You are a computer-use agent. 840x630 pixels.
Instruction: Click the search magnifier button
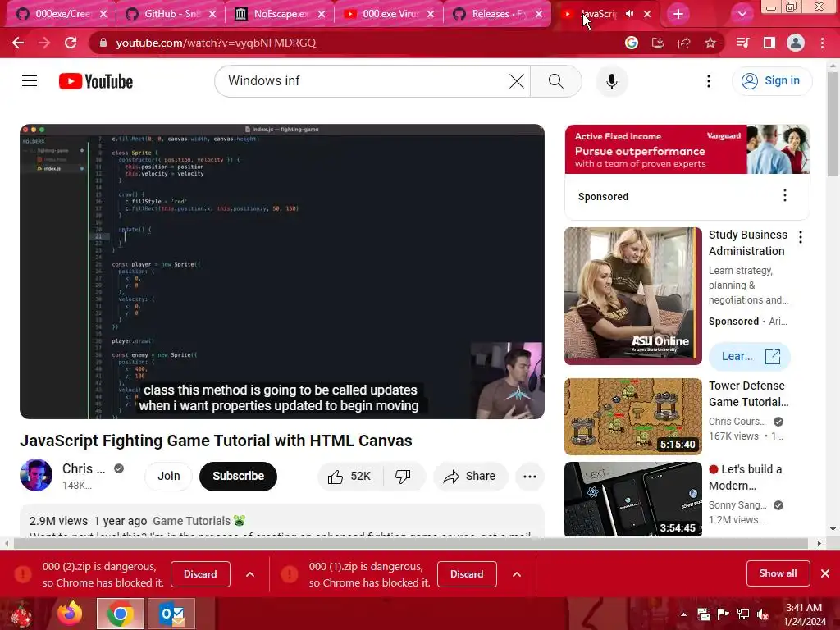[556, 81]
